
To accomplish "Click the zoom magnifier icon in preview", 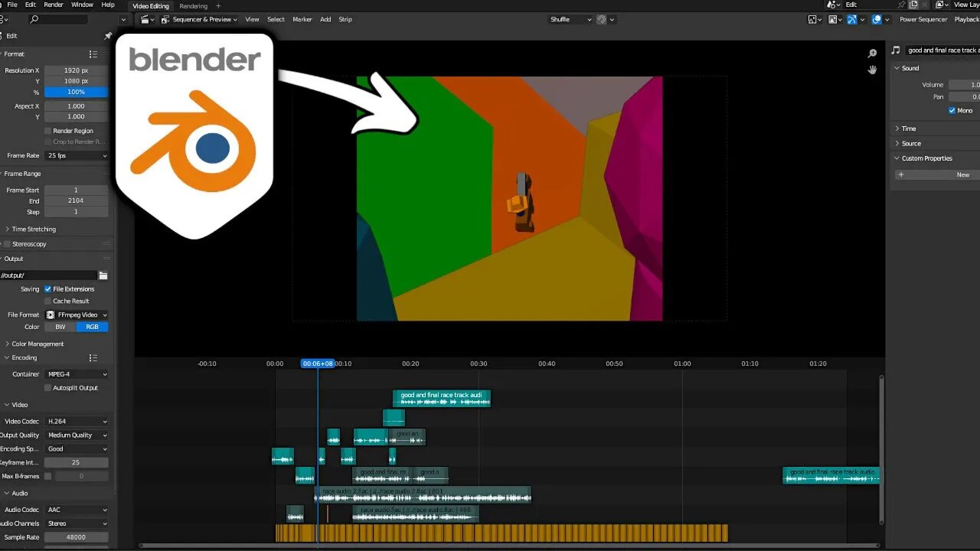I will pos(872,54).
